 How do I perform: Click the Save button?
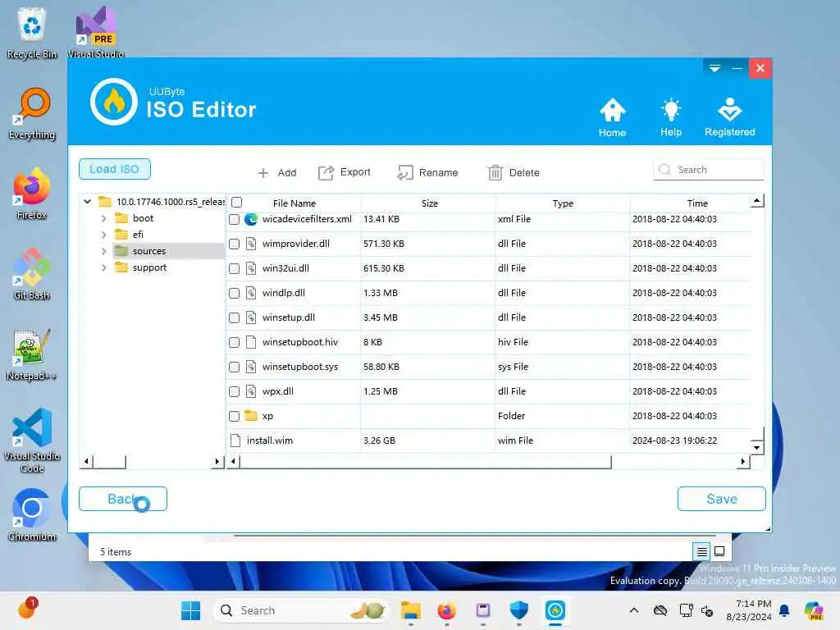721,499
